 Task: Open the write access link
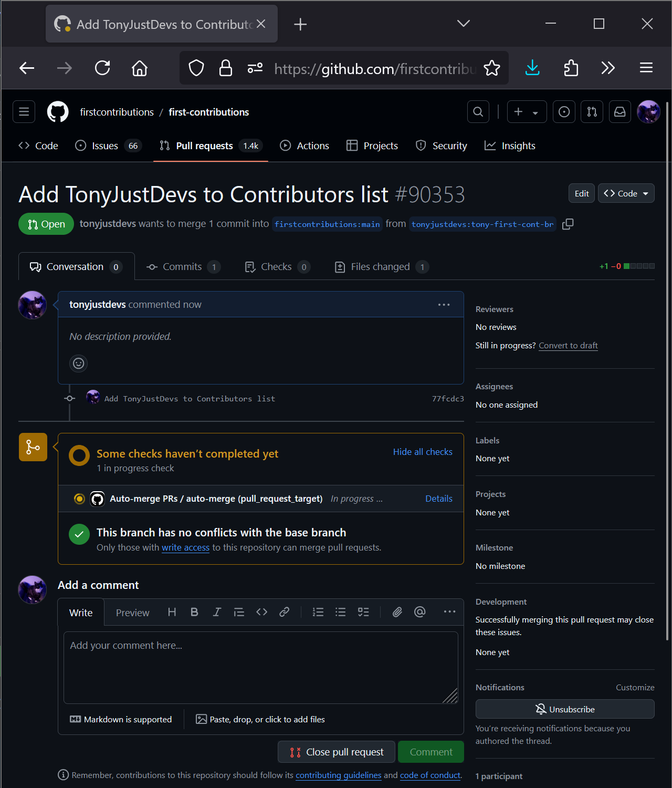185,547
